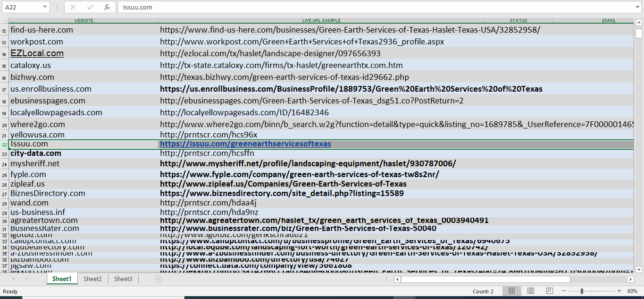The width and height of the screenshot is (644, 299).
Task: Select the STATUS column header
Action: [x=518, y=21]
